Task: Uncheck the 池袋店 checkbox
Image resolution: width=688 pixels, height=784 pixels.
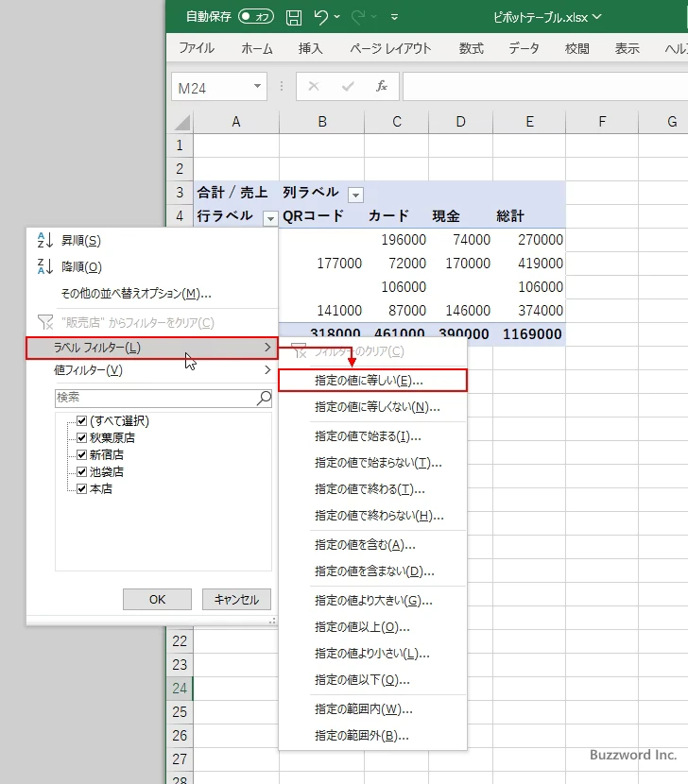Action: click(82, 471)
